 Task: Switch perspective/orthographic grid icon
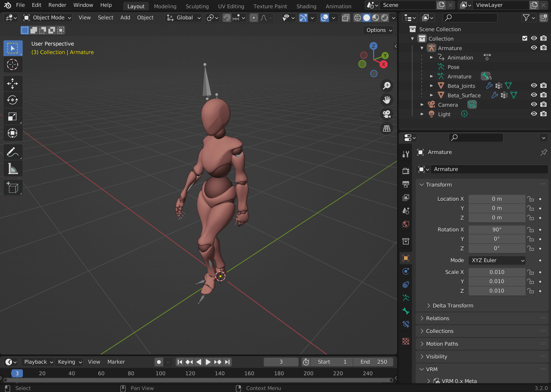point(386,128)
